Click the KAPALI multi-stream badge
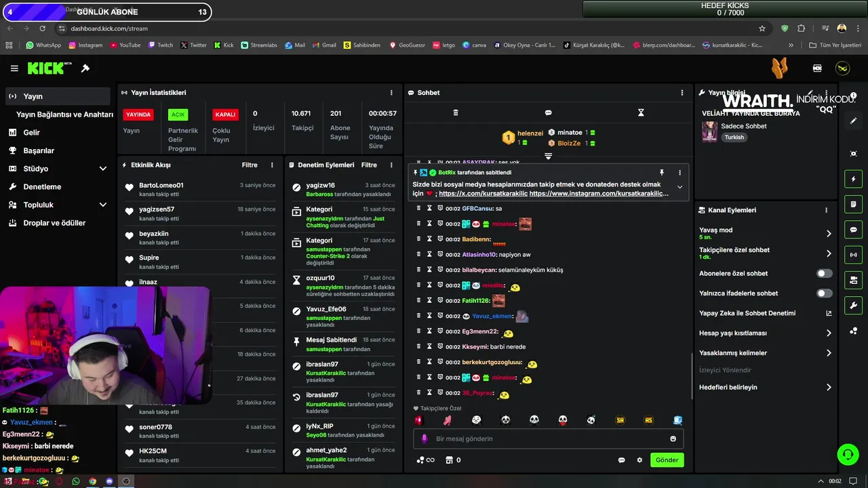This screenshot has height=488, width=868. coord(225,115)
